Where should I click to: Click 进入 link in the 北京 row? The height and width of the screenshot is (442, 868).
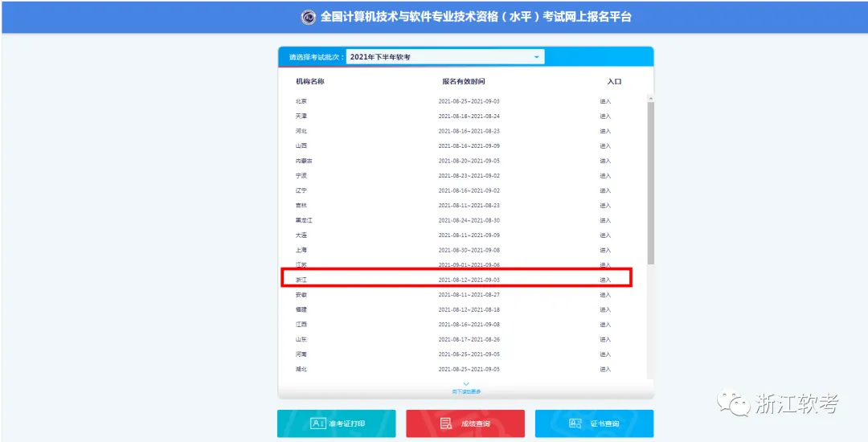tap(605, 101)
